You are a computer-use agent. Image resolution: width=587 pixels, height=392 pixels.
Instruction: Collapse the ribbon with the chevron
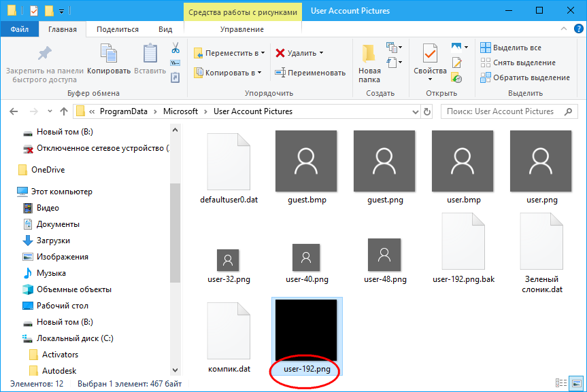[x=563, y=29]
